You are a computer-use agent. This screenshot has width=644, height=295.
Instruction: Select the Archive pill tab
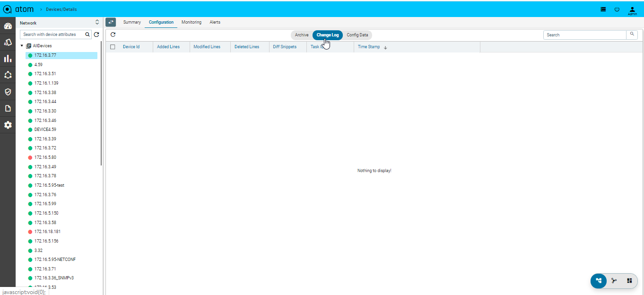302,35
